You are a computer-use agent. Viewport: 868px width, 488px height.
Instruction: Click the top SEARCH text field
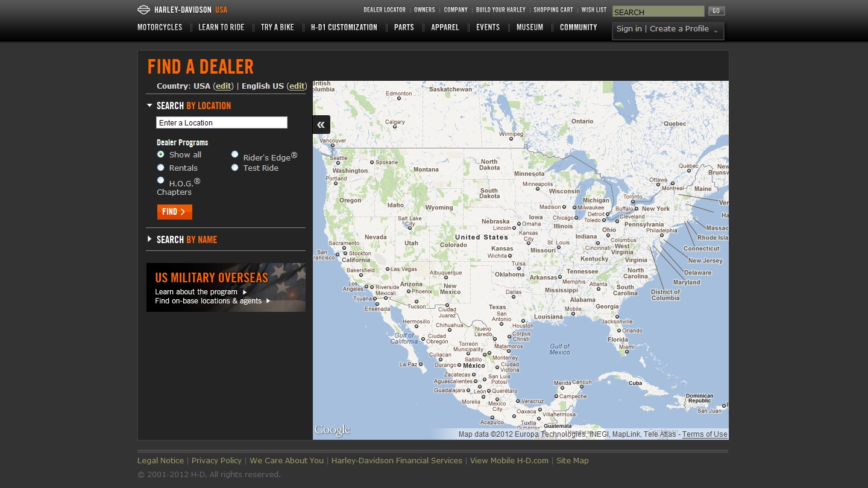point(658,11)
